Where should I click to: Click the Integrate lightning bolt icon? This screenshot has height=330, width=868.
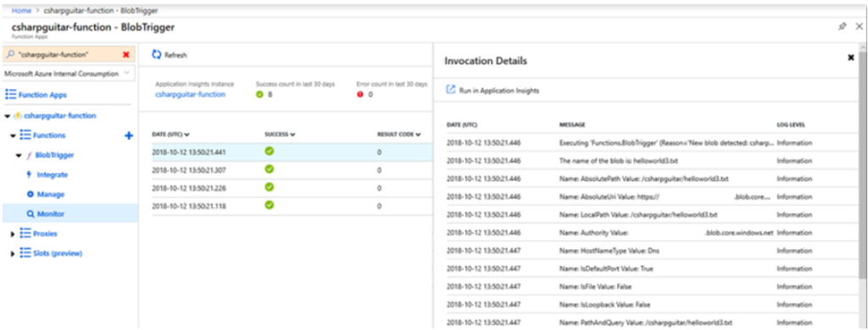[x=30, y=175]
